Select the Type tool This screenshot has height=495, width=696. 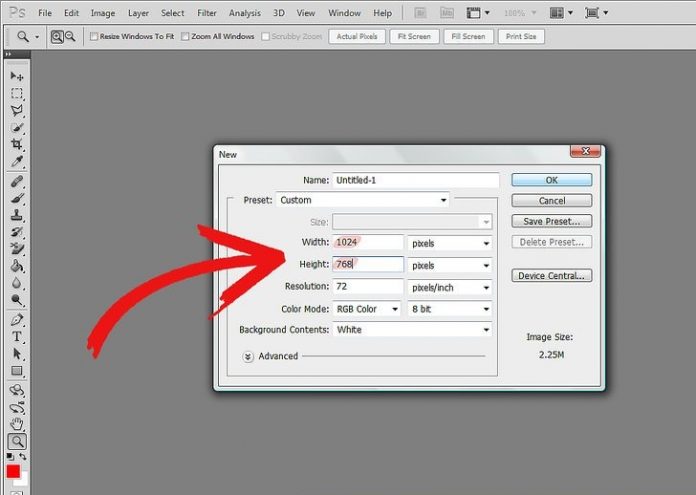[17, 337]
